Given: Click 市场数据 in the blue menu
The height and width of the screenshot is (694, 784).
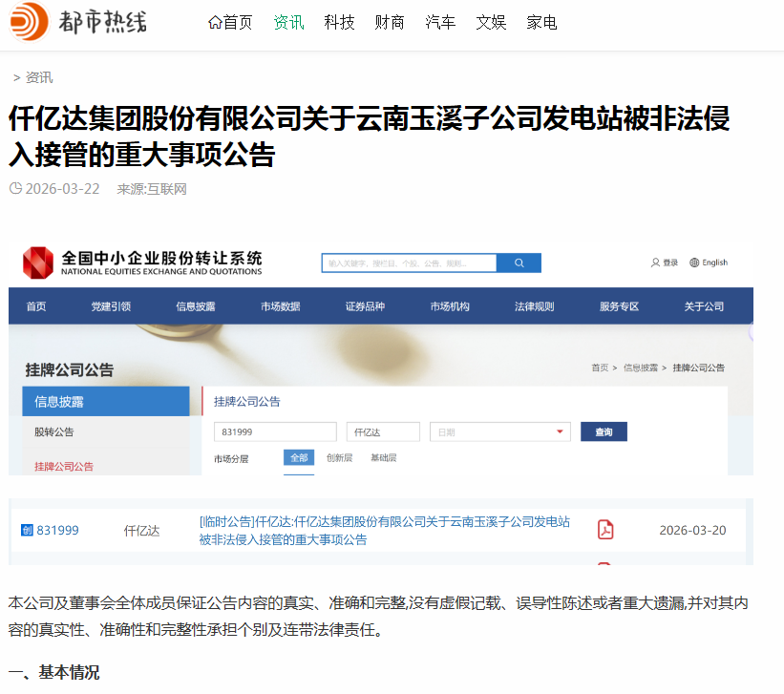Looking at the screenshot, I should (281, 306).
